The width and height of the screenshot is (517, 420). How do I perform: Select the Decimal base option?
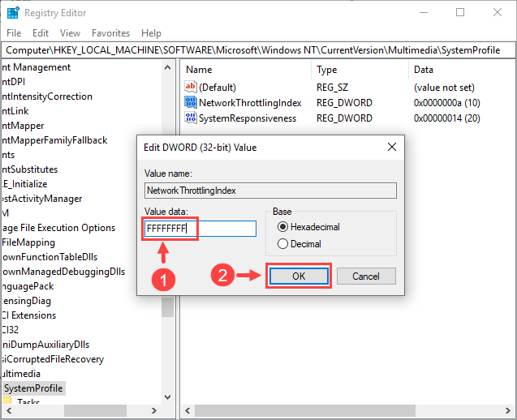(299, 244)
